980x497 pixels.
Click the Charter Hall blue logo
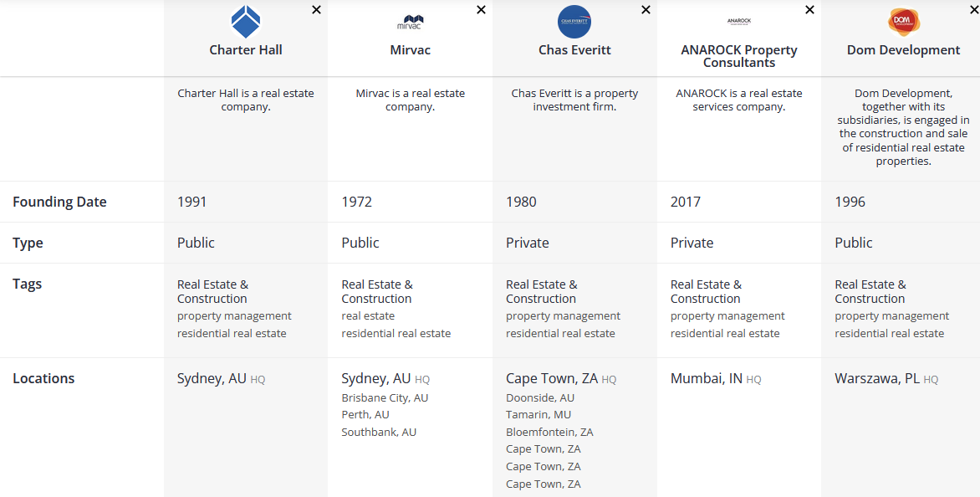coord(246,22)
